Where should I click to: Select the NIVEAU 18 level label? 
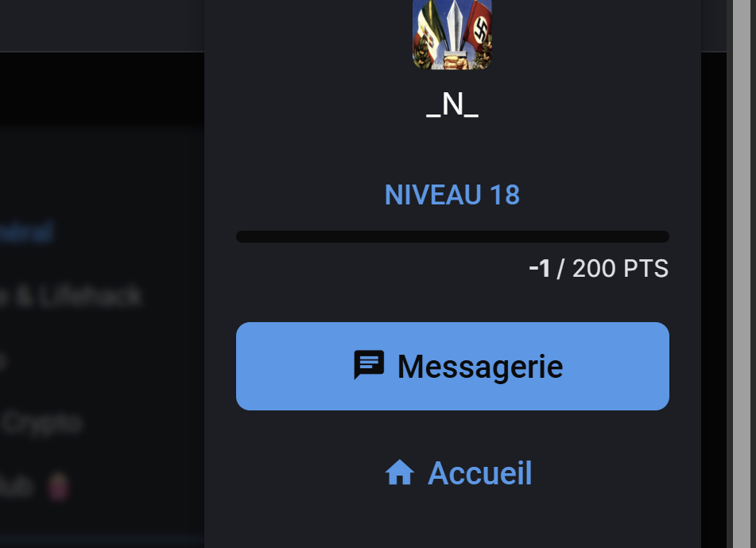[x=452, y=195]
